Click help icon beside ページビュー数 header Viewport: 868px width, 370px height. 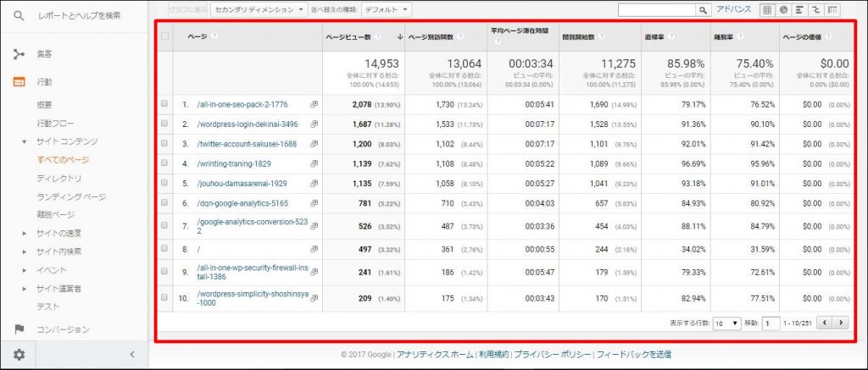tap(378, 37)
